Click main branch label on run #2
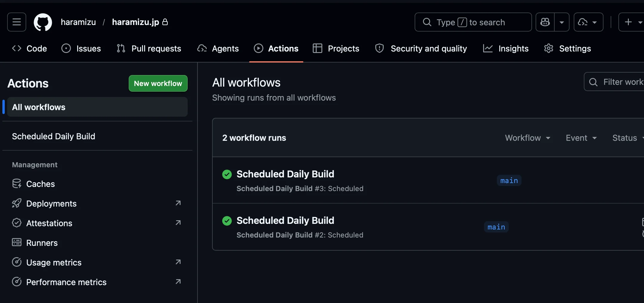Viewport: 644px width, 303px height. pos(496,227)
